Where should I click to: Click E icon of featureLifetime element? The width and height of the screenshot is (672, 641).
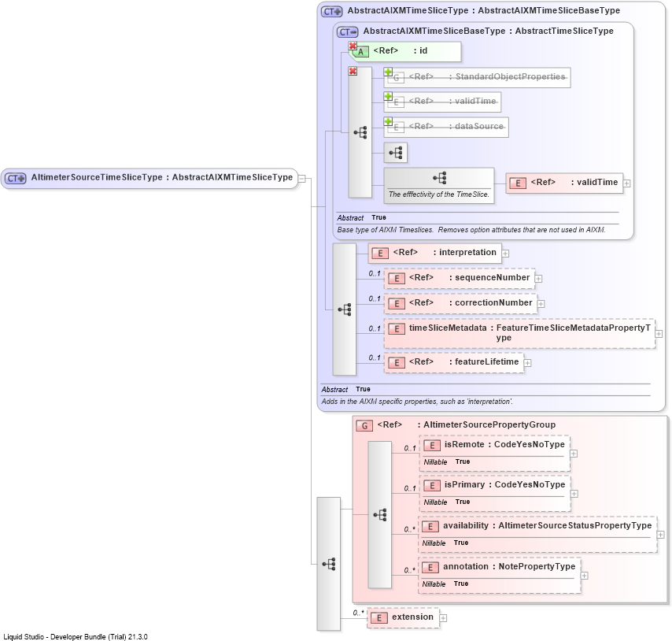pyautogui.click(x=397, y=363)
